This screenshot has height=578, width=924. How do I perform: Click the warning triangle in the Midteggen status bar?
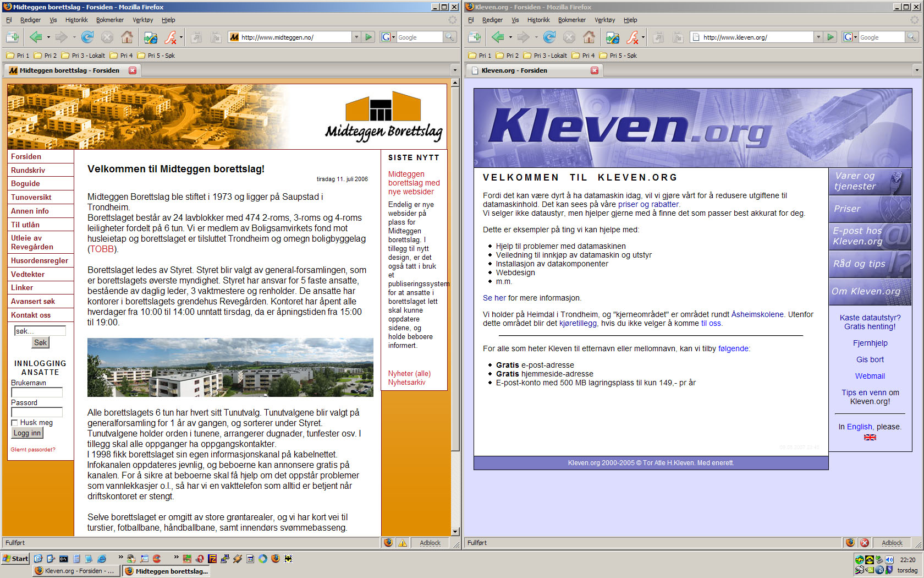tap(403, 543)
